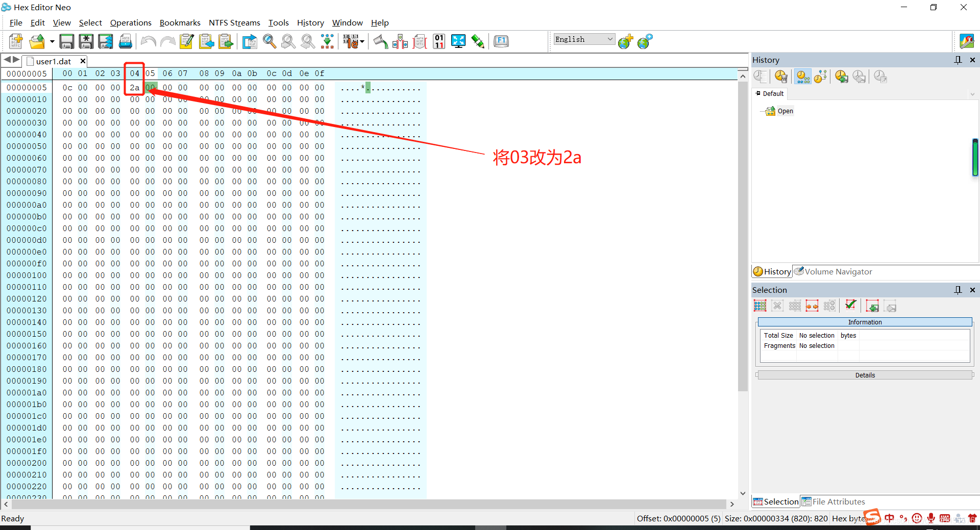Redo the last undone edit
Image resolution: width=980 pixels, height=530 pixels.
pos(167,41)
